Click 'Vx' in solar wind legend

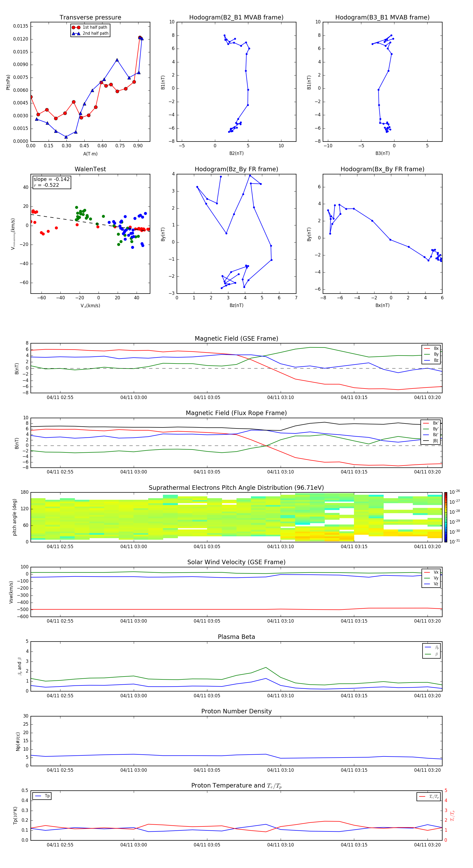pyautogui.click(x=436, y=572)
